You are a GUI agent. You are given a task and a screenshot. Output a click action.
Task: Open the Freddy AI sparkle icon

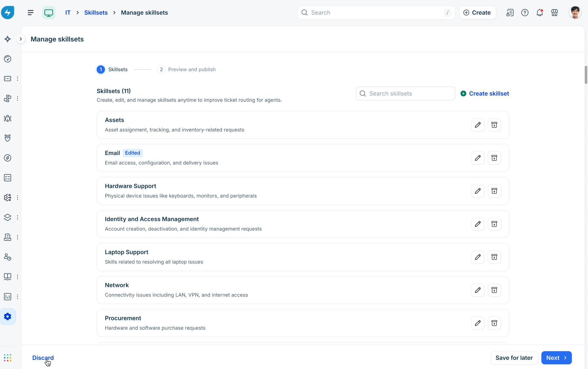coord(8,39)
